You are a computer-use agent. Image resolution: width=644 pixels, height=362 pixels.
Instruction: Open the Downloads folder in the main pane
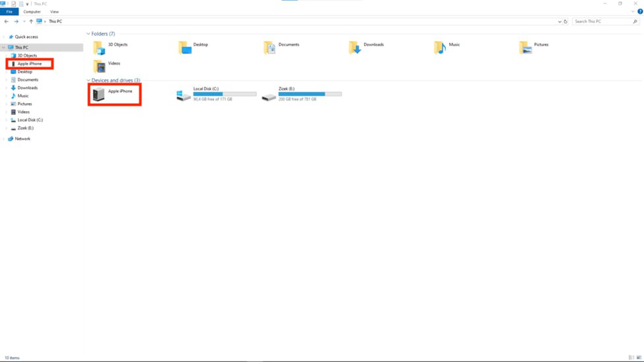pyautogui.click(x=355, y=48)
